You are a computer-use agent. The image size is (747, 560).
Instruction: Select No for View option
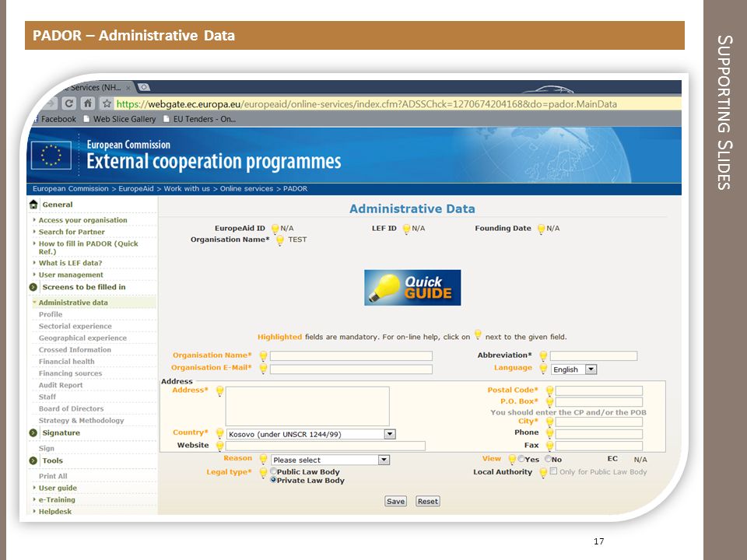(549, 459)
